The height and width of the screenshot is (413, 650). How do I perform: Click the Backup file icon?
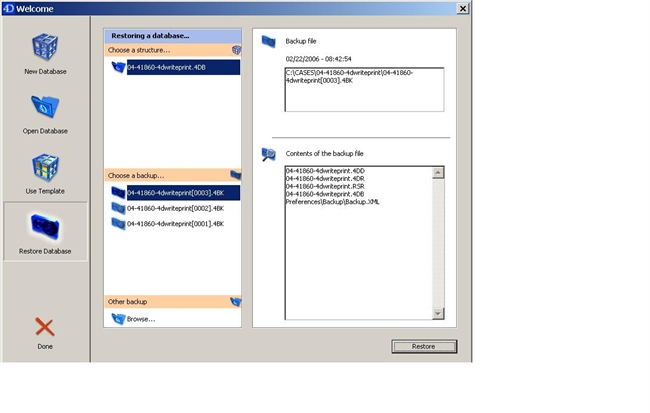tap(269, 42)
